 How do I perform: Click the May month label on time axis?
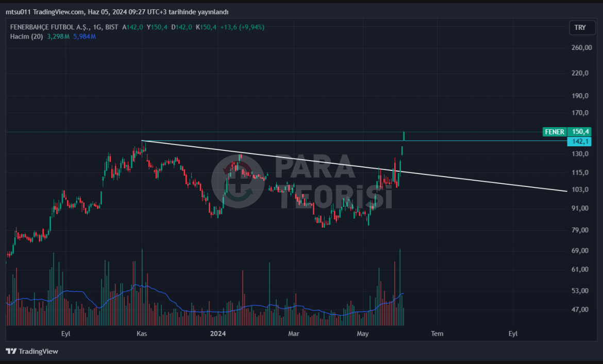(363, 334)
